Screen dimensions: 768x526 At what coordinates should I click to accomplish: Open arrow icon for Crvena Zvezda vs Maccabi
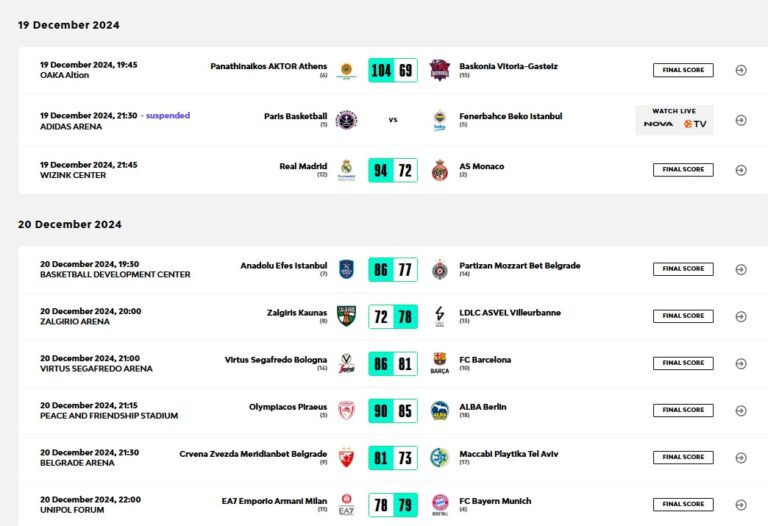(x=741, y=457)
